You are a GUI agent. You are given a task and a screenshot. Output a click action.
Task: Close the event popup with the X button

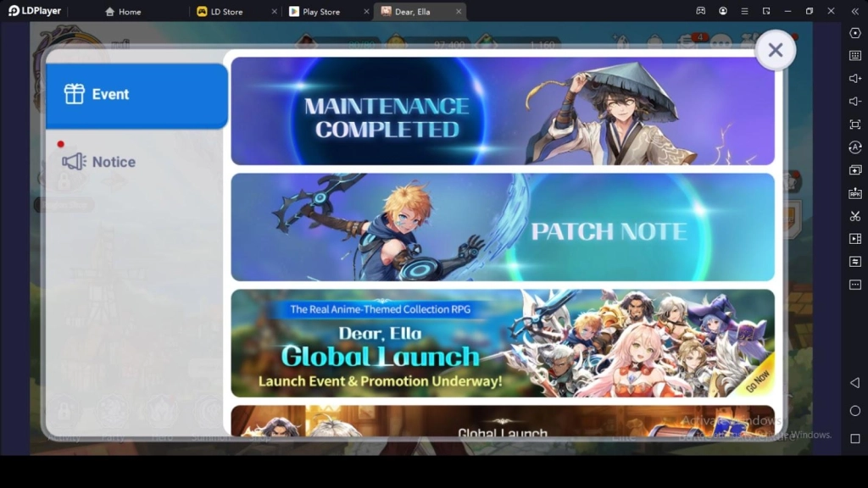pos(775,51)
